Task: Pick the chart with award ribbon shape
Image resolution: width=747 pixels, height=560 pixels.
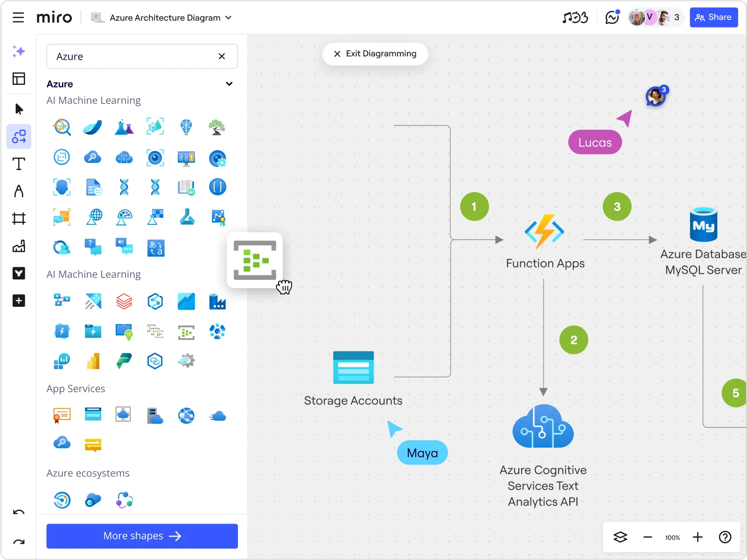Action: click(x=218, y=217)
